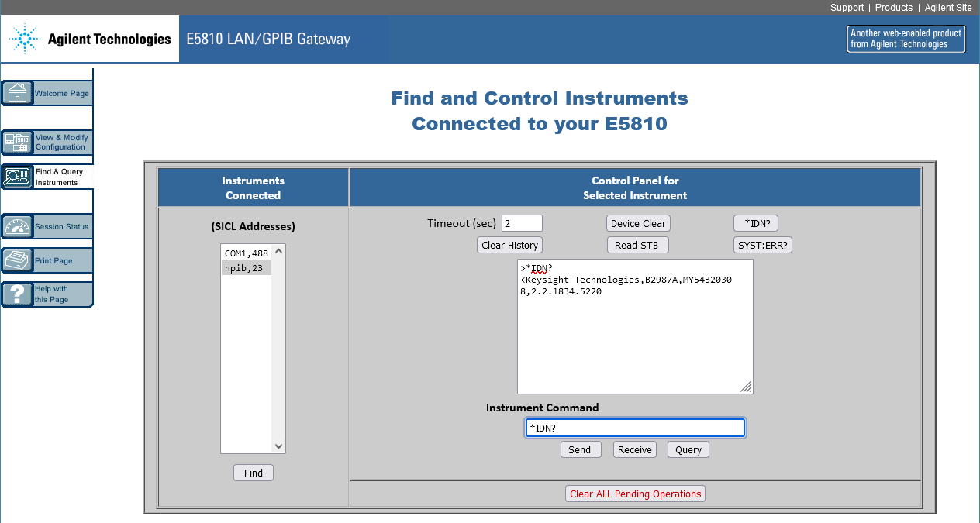Select hpib,23 in the SICL addresses list
This screenshot has height=523, width=980.
[247, 268]
